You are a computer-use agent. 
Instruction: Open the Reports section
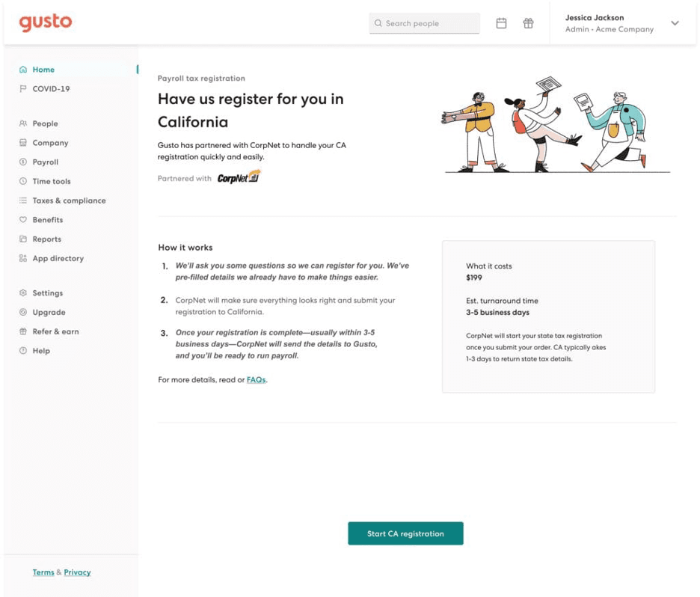tap(46, 239)
